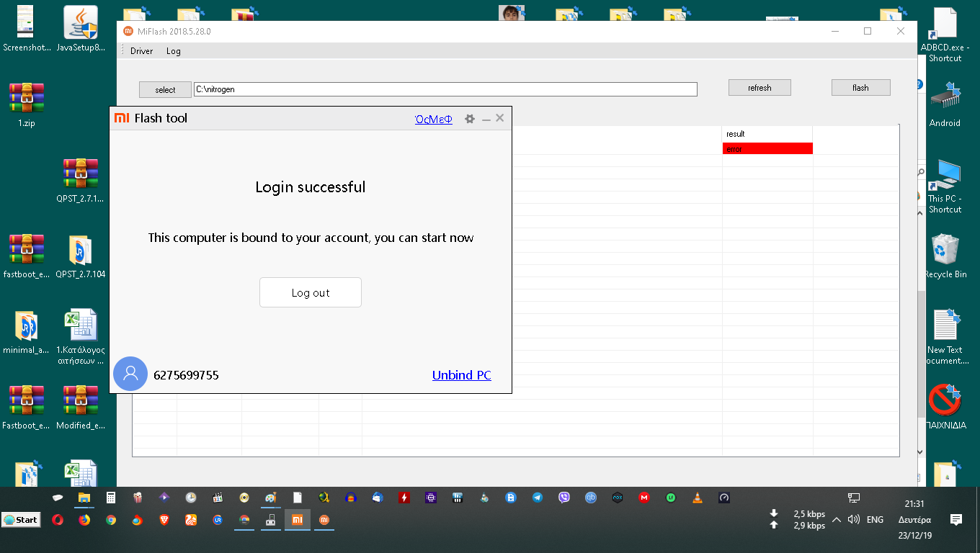Click the flash button

(860, 88)
